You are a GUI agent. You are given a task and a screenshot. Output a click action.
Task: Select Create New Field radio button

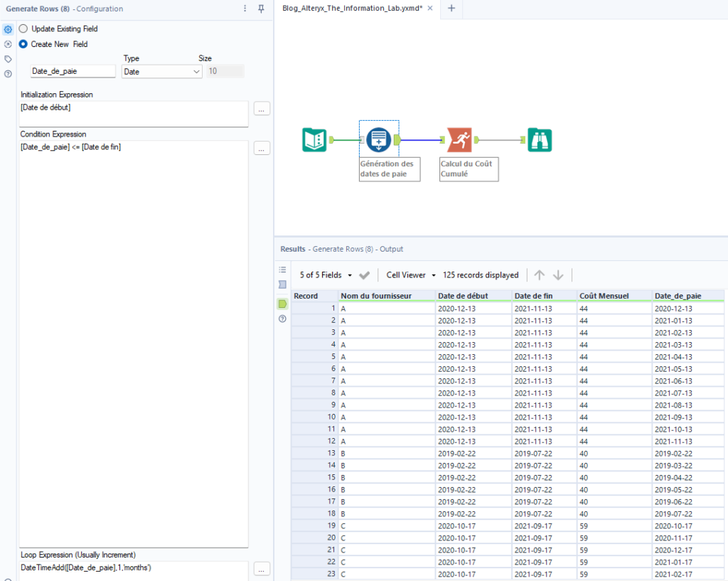click(x=23, y=44)
